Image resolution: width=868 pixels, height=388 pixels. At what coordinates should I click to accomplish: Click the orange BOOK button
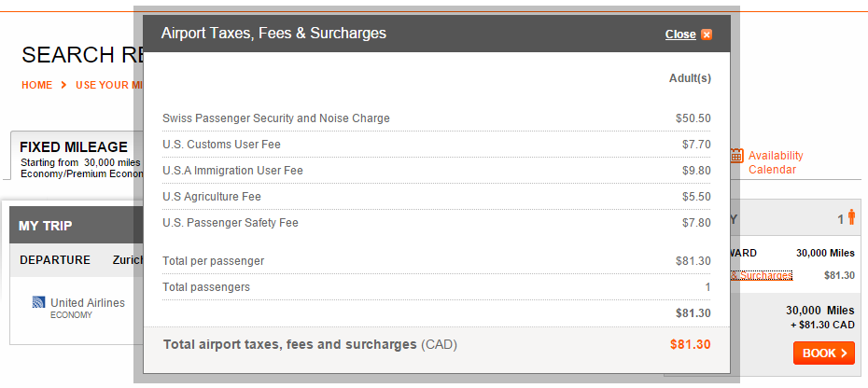[824, 353]
